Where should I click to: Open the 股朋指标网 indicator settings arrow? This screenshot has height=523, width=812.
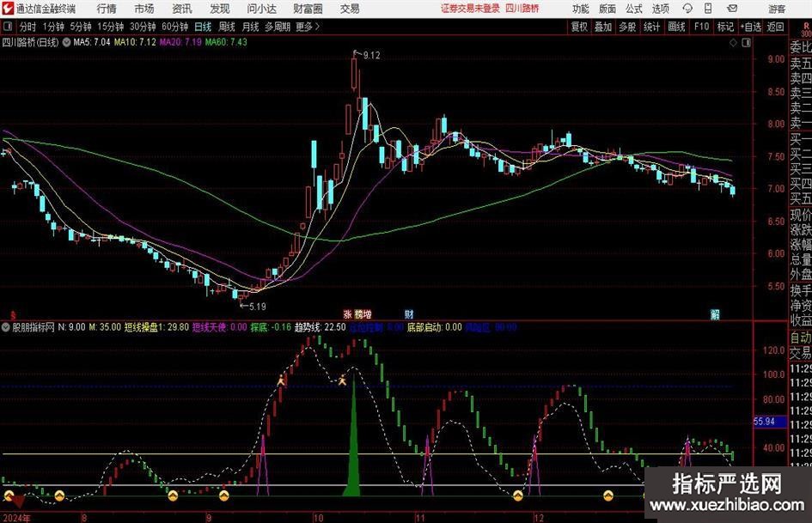click(6, 327)
